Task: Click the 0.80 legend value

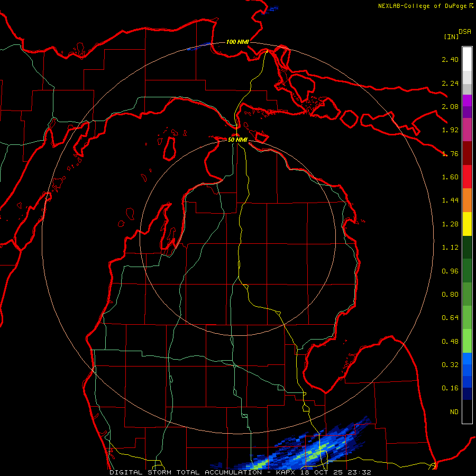Action: click(450, 295)
